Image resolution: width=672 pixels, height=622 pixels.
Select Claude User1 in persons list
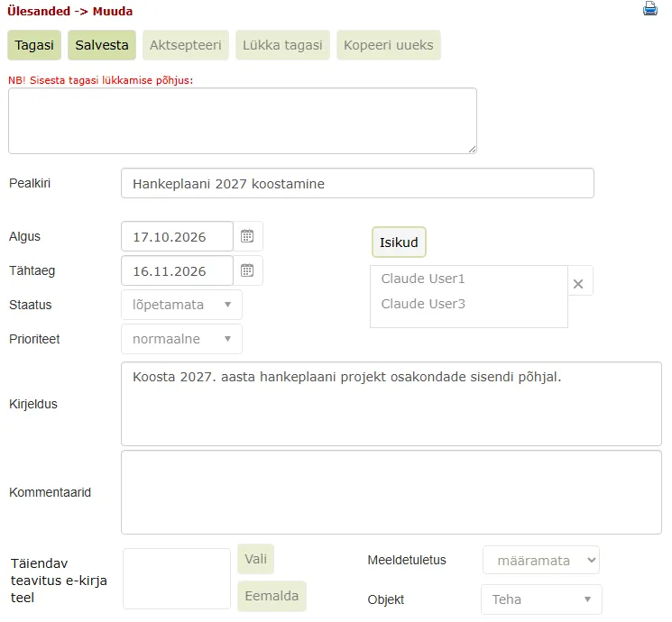[x=423, y=279]
